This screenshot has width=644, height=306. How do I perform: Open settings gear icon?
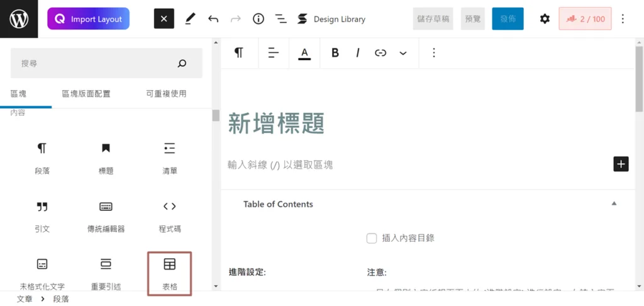click(545, 19)
